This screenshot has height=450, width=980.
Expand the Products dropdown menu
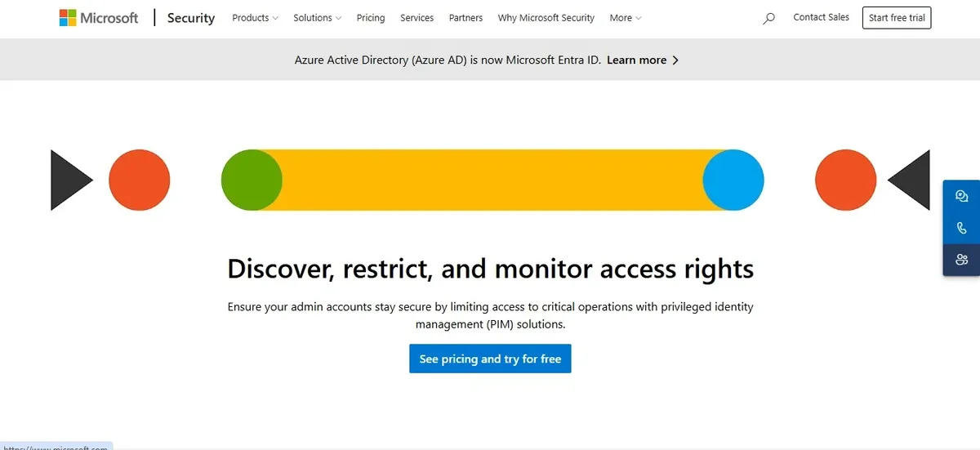[x=255, y=18]
